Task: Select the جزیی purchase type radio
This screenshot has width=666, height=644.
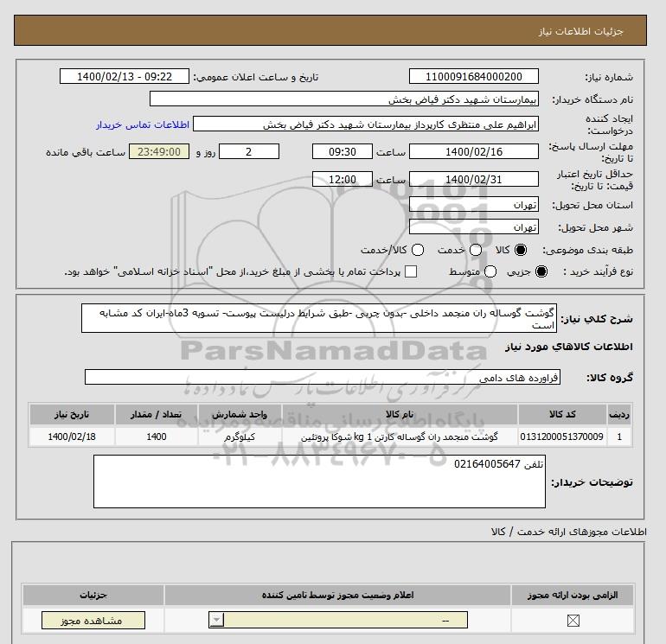Action: pos(541,271)
